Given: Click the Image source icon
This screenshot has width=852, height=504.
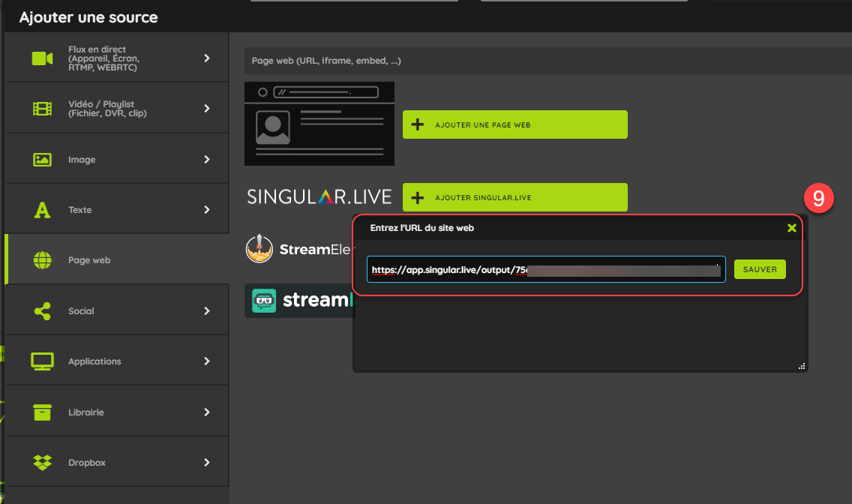Looking at the screenshot, I should [43, 160].
